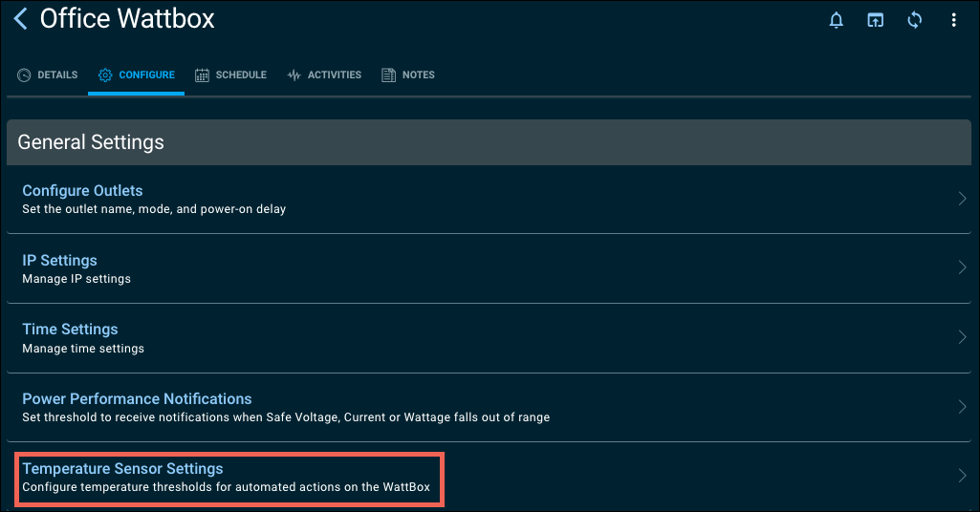Open the SCHEDULE tab
This screenshot has height=512, width=980.
coord(230,75)
